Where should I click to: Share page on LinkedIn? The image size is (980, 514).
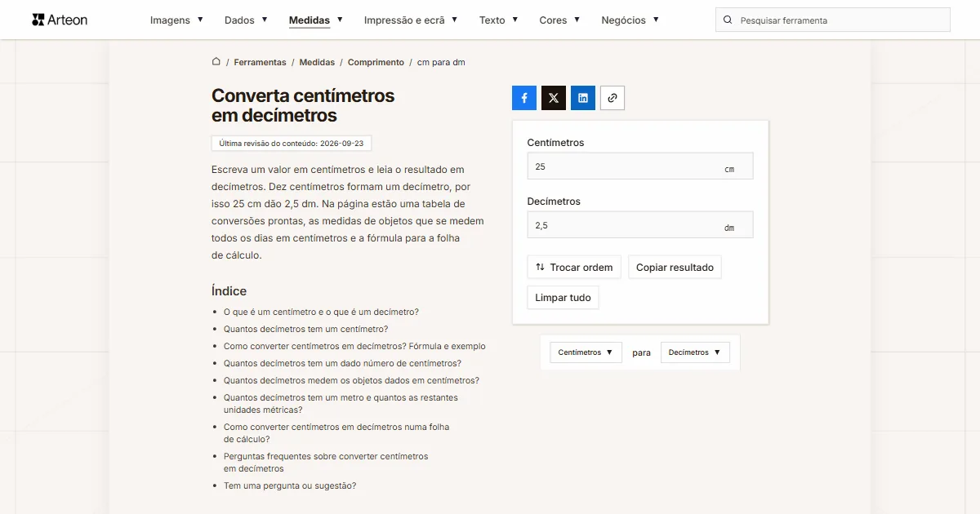[x=583, y=98]
